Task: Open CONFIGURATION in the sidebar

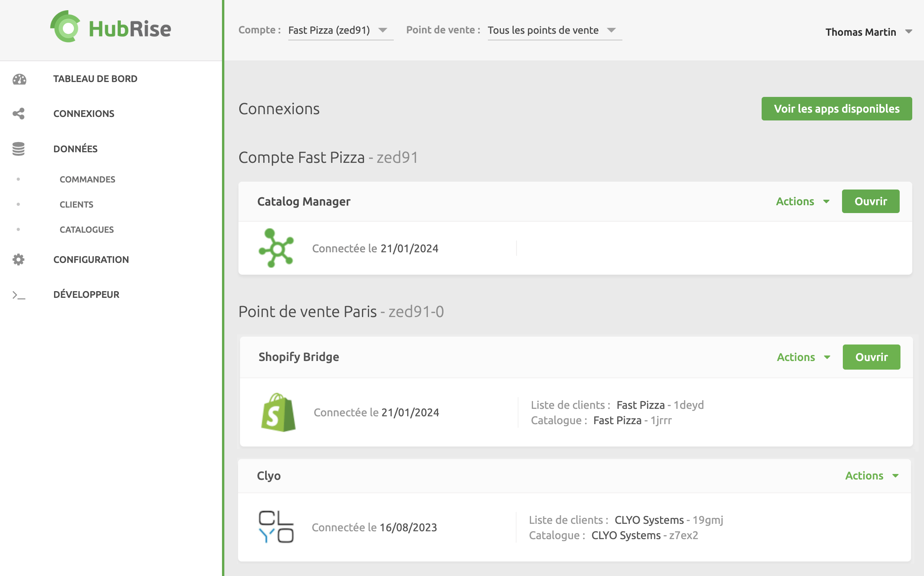Action: coord(91,259)
